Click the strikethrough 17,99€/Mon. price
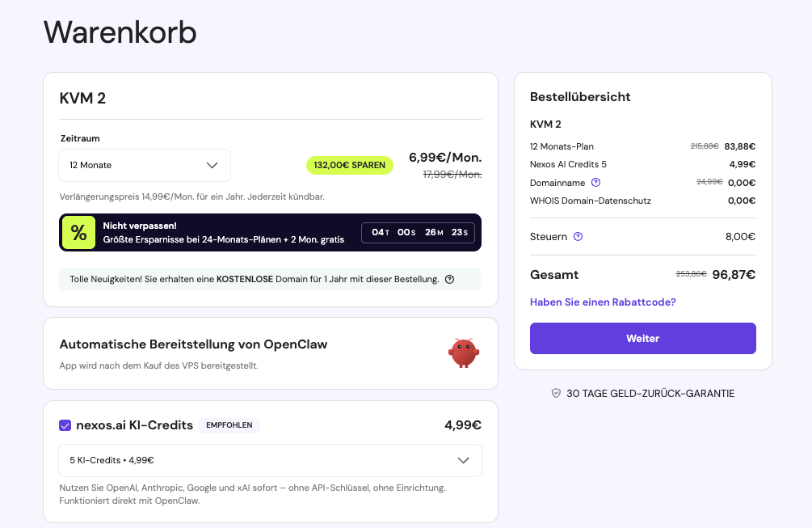This screenshot has width=812, height=528. coord(451,173)
